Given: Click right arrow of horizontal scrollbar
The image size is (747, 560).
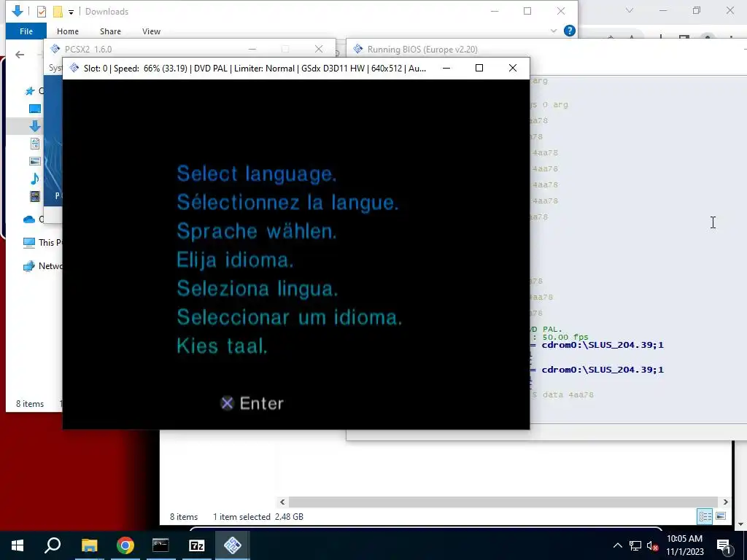Looking at the screenshot, I should click(726, 502).
